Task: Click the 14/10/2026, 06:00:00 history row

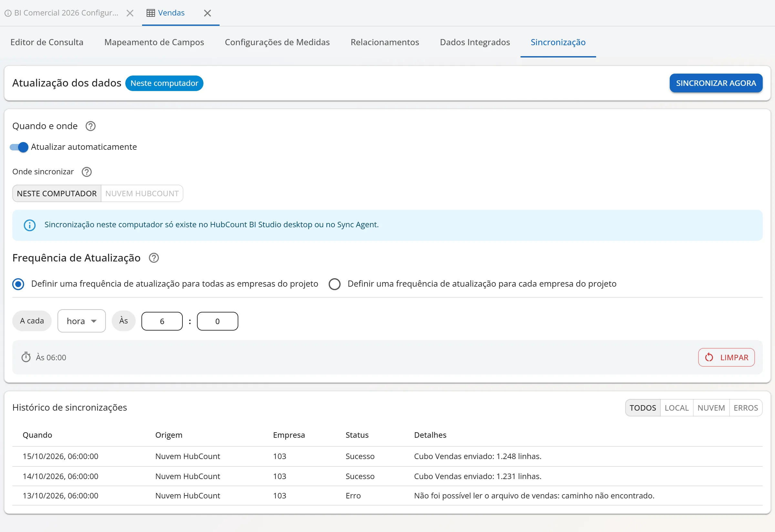Action: point(387,476)
